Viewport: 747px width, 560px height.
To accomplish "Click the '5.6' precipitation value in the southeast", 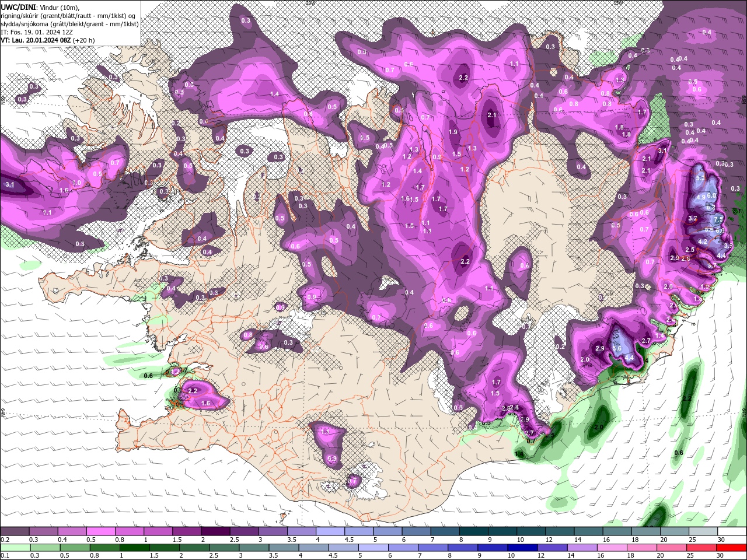I will click(617, 348).
